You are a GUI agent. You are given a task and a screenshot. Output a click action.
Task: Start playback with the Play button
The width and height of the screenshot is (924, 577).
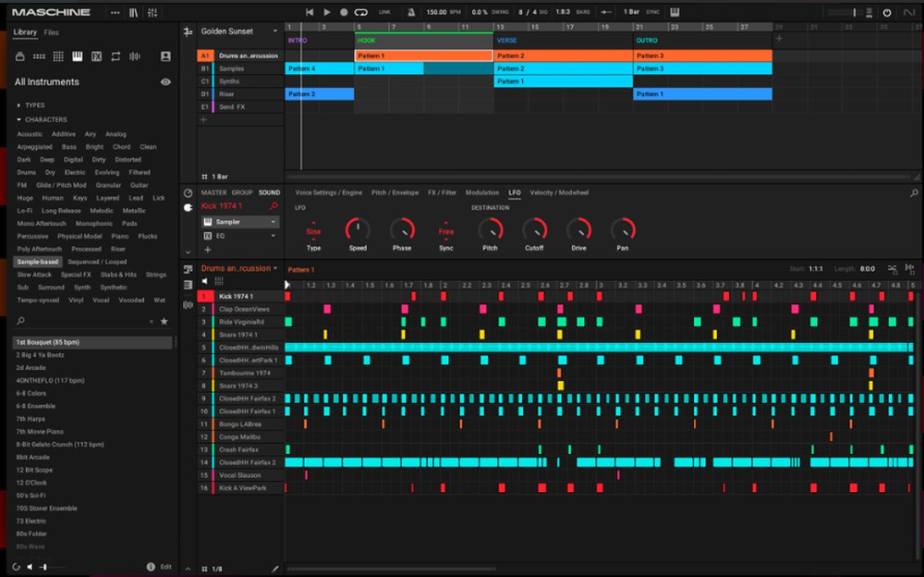[327, 12]
